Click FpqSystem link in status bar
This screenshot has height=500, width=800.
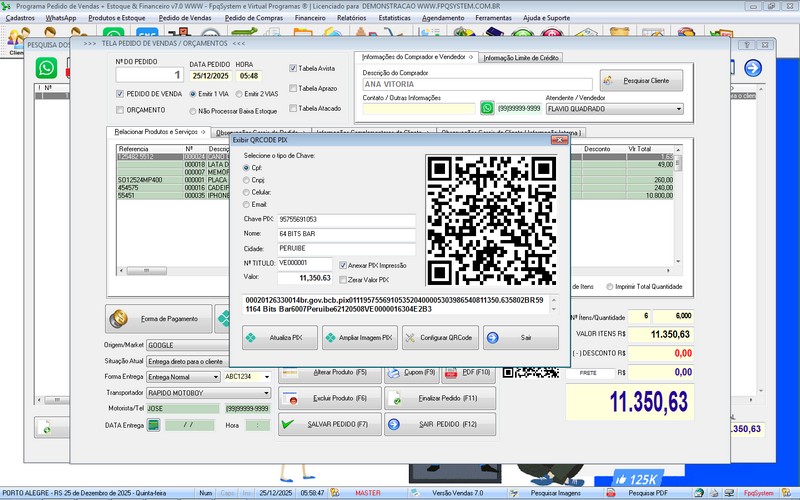[758, 493]
